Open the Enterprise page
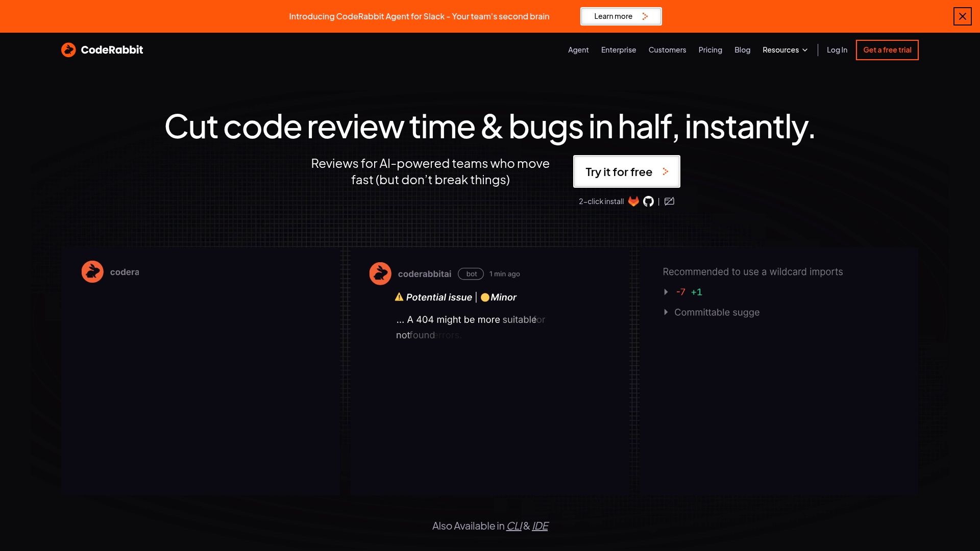980x551 pixels. [x=619, y=50]
